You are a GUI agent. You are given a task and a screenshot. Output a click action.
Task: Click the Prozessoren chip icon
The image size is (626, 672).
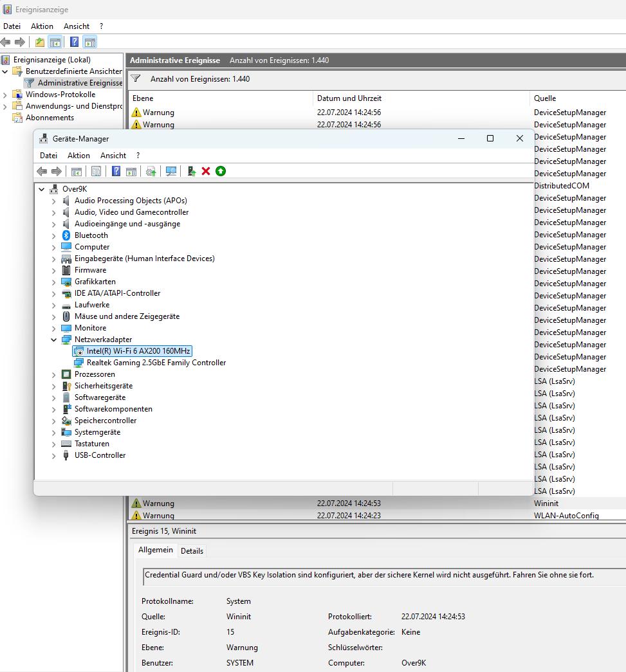[66, 374]
